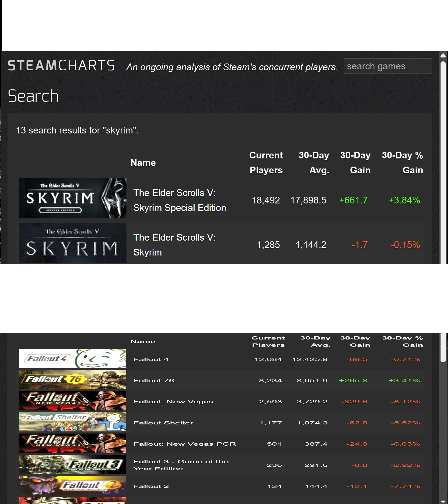The image size is (448, 504).
Task: Click the Fallout Shelter banner image
Action: pos(73,422)
